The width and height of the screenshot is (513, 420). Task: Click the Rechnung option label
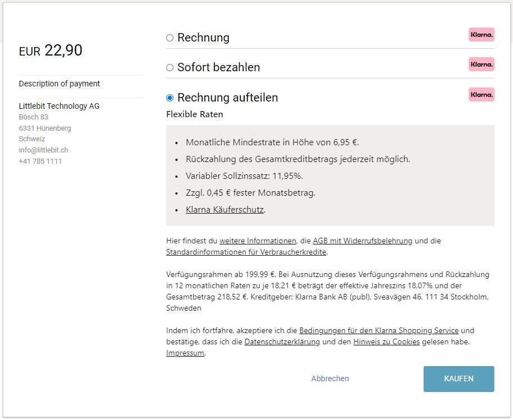point(203,38)
